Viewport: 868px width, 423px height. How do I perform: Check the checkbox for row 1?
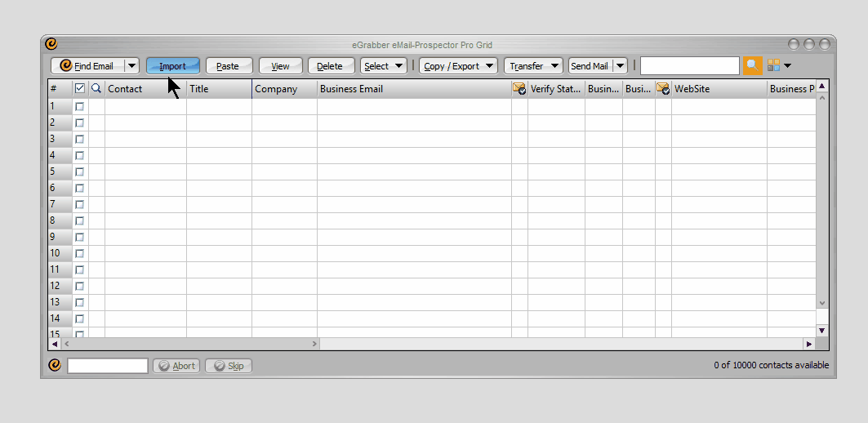80,106
